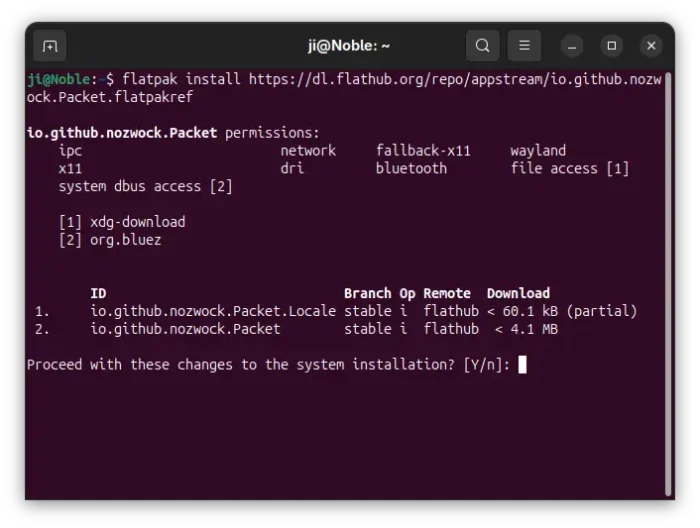
Task: Click the ji@Noble window title
Action: tap(349, 46)
